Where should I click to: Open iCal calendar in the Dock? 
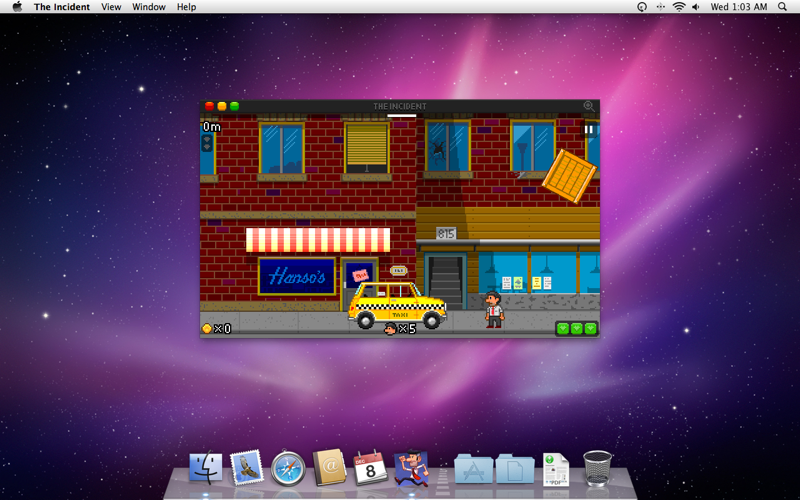(370, 468)
